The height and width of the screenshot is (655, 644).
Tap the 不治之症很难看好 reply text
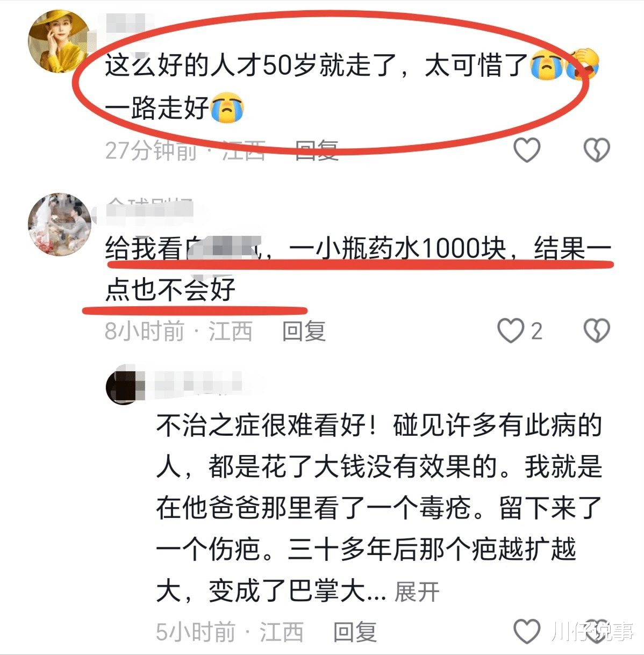point(379,508)
